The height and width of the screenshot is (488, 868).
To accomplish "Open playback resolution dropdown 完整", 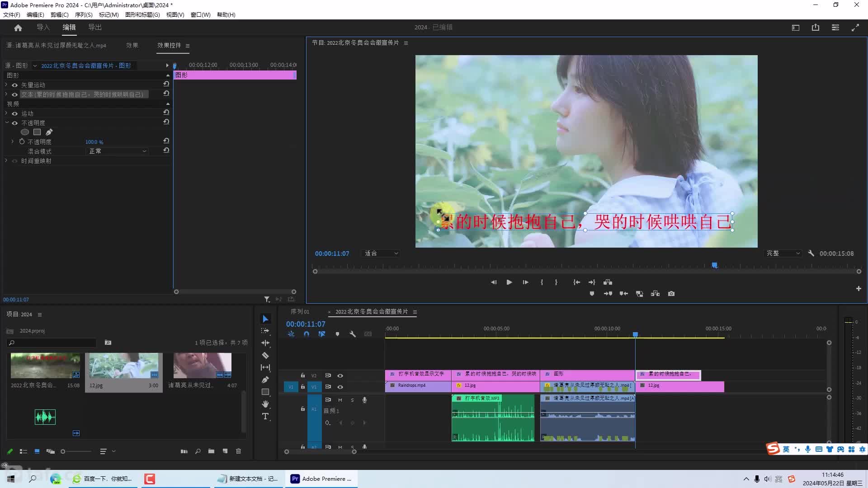I will coord(783,253).
